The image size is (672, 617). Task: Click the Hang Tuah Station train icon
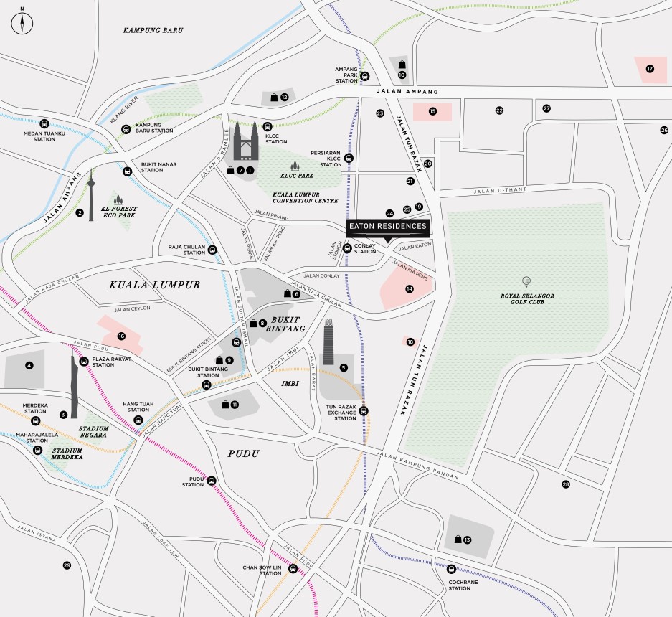[138, 420]
